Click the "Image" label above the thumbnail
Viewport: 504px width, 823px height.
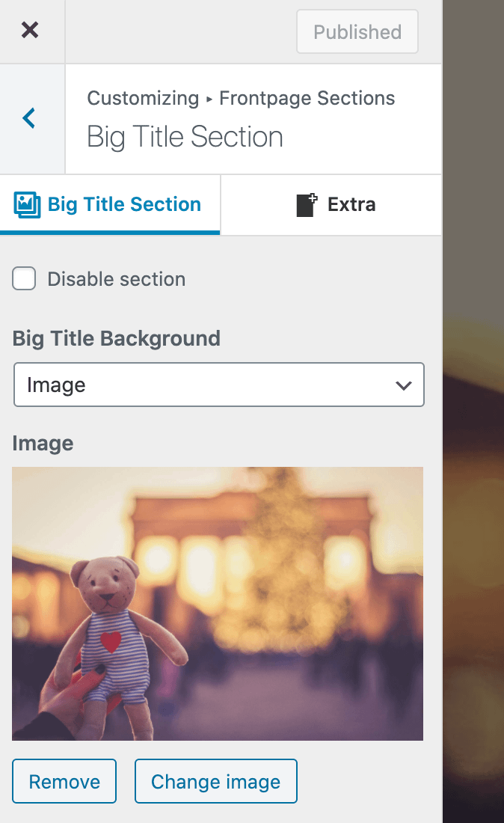43,443
